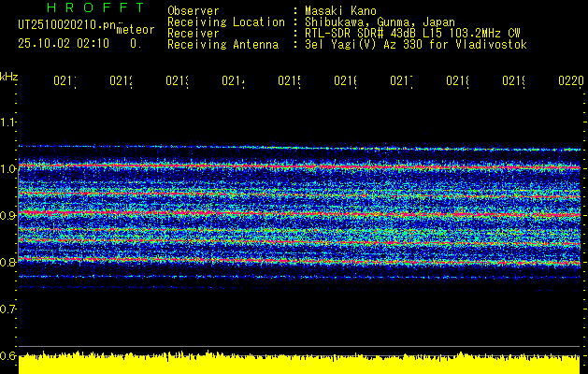
Task: Click the Receiver label
Action: coord(194,34)
